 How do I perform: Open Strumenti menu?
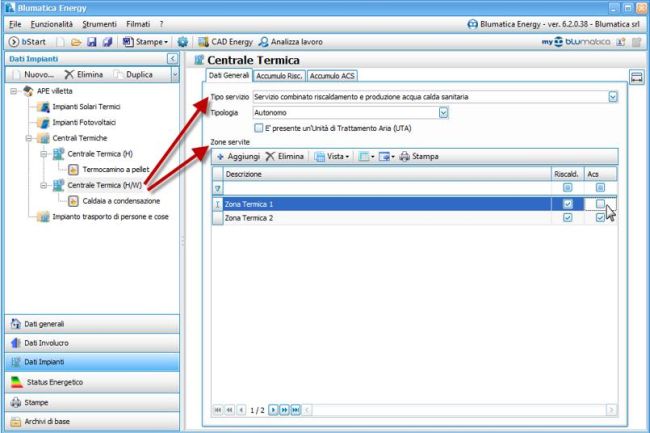coord(99,24)
